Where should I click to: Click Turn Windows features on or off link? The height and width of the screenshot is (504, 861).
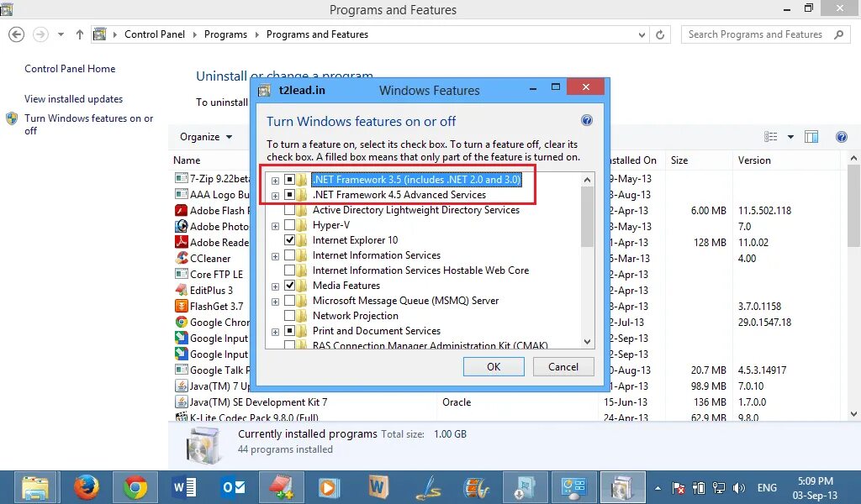pos(88,124)
